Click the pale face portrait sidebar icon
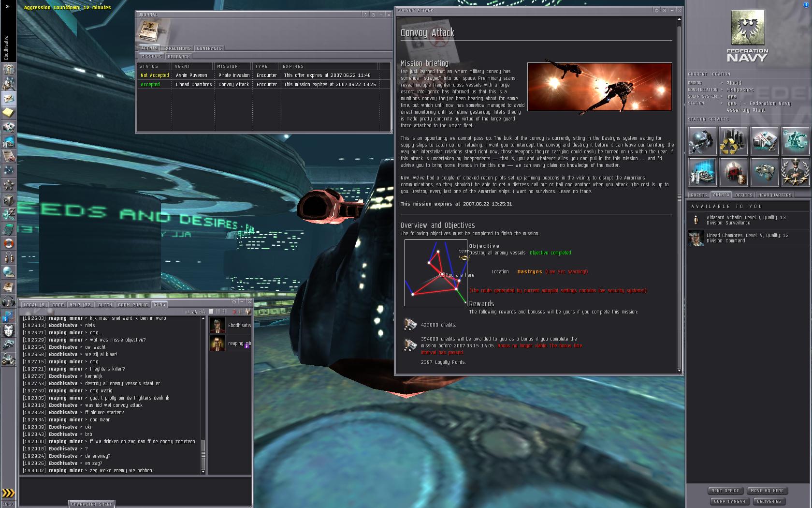 point(9,330)
